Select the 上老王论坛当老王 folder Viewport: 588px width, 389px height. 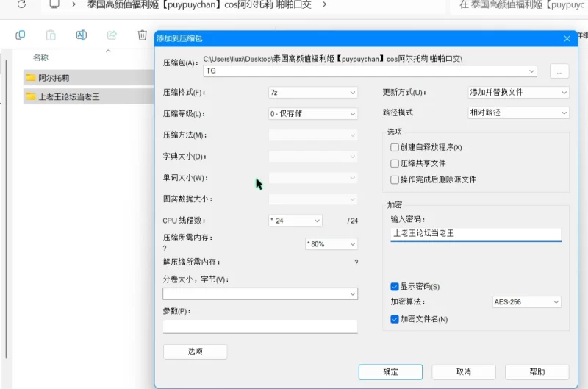[x=89, y=96]
